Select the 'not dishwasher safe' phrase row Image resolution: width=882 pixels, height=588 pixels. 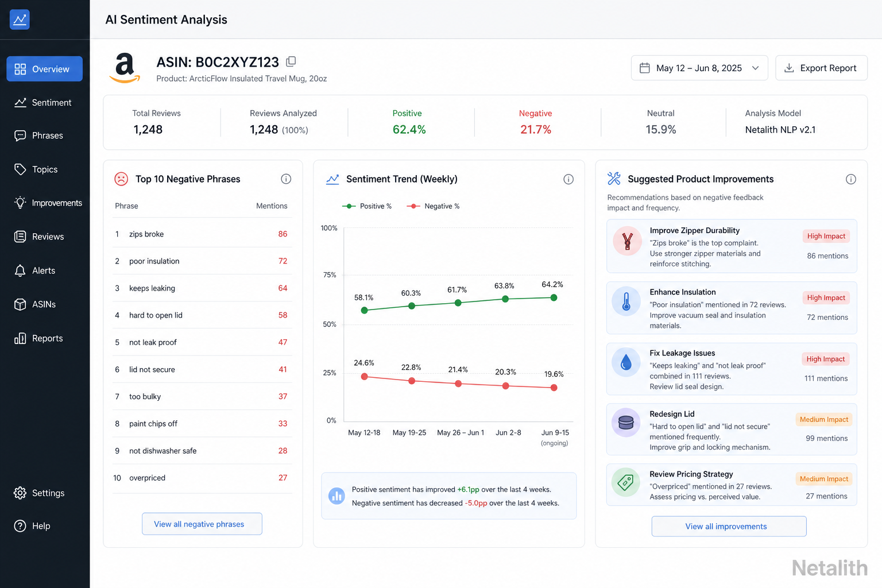(202, 450)
